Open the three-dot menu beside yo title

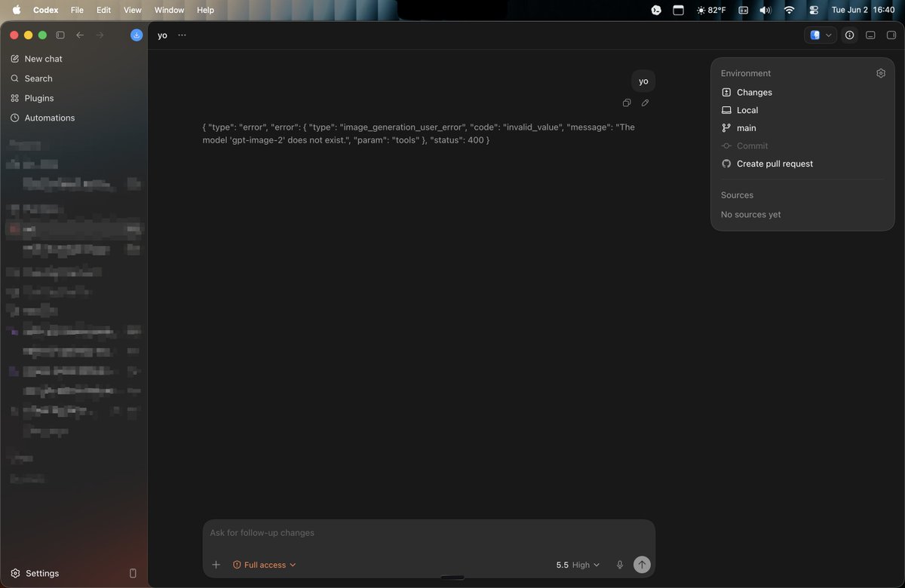pos(182,35)
